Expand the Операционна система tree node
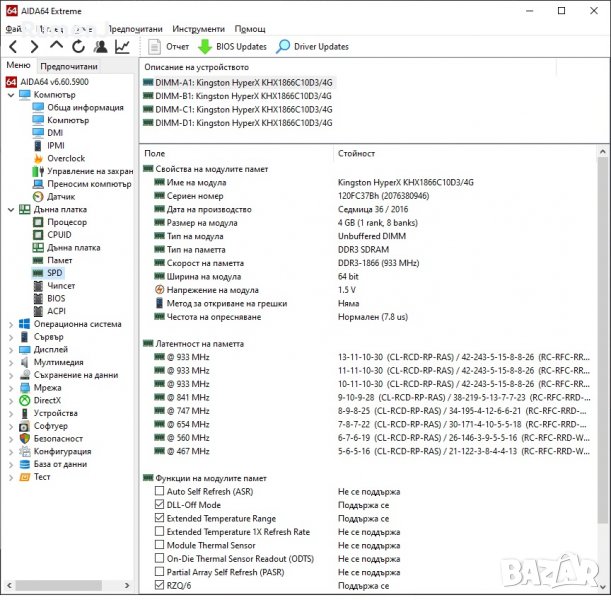Screen dimensions: 611x600 [11, 324]
